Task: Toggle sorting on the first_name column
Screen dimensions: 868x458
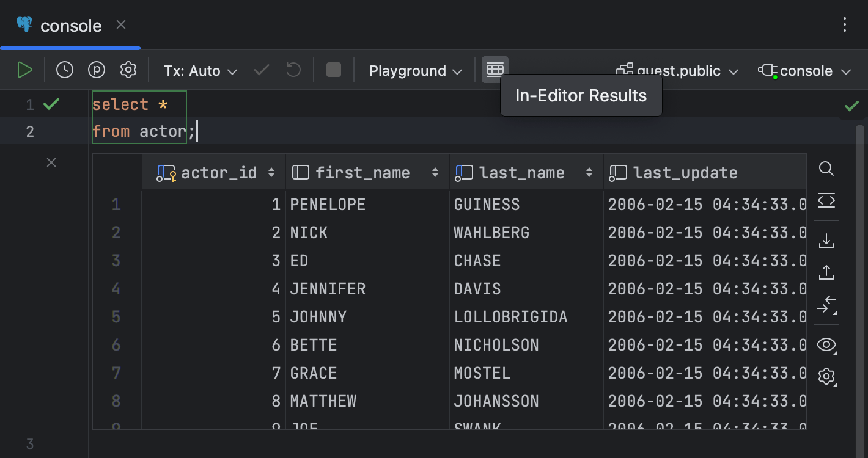Action: (435, 172)
